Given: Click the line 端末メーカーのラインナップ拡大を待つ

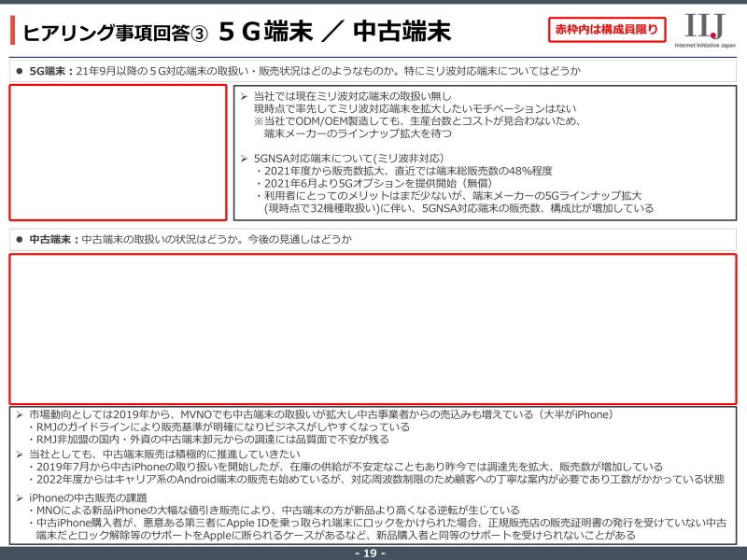Looking at the screenshot, I should point(358,133).
